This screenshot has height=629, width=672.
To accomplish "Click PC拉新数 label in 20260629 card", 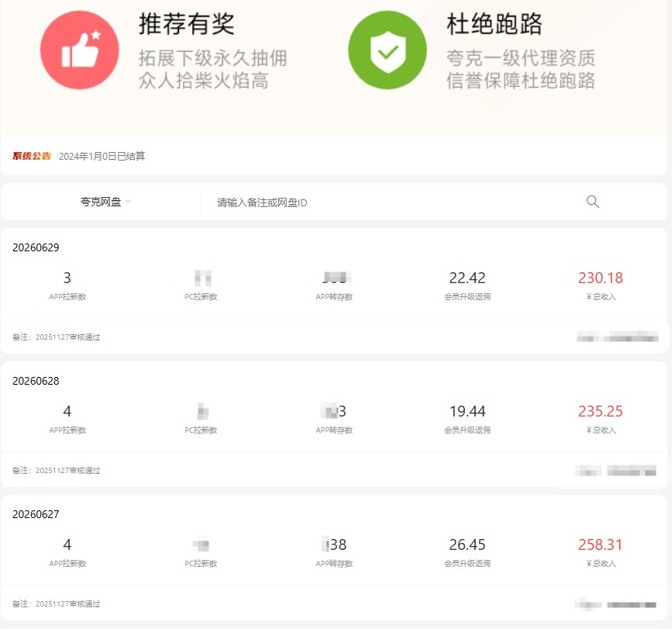I will click(201, 297).
